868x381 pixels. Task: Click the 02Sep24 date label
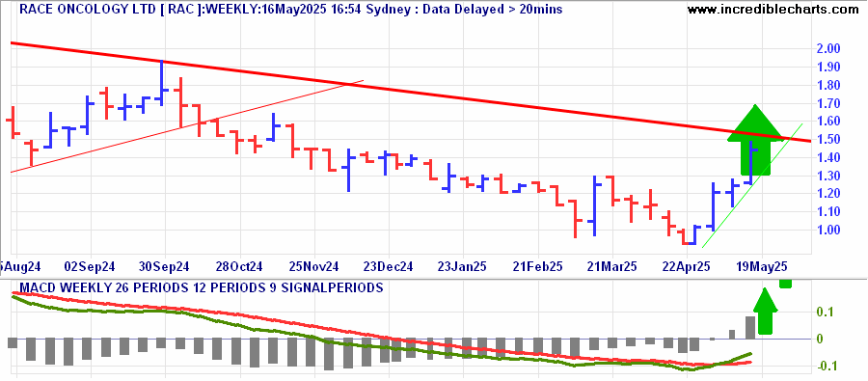[90, 266]
